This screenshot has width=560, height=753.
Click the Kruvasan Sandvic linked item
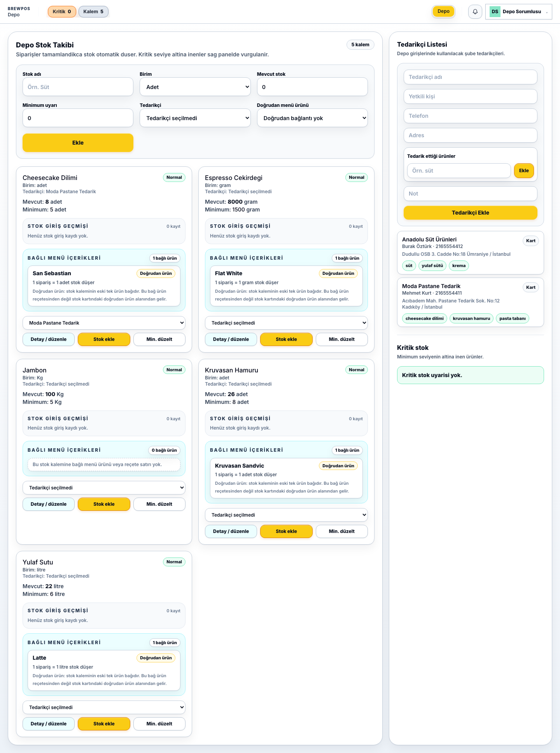point(286,478)
